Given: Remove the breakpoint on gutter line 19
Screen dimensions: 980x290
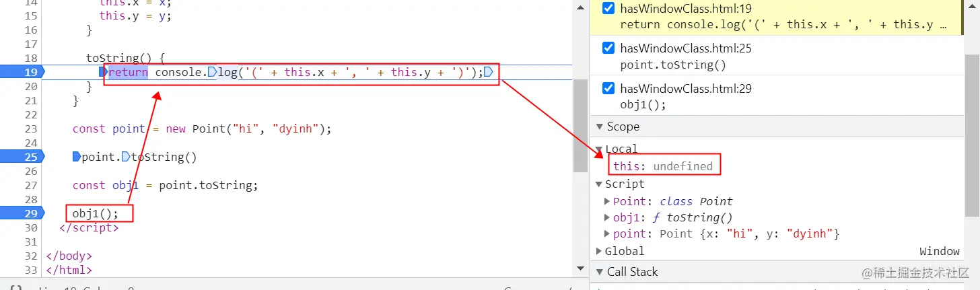Looking at the screenshot, I should click(x=22, y=73).
